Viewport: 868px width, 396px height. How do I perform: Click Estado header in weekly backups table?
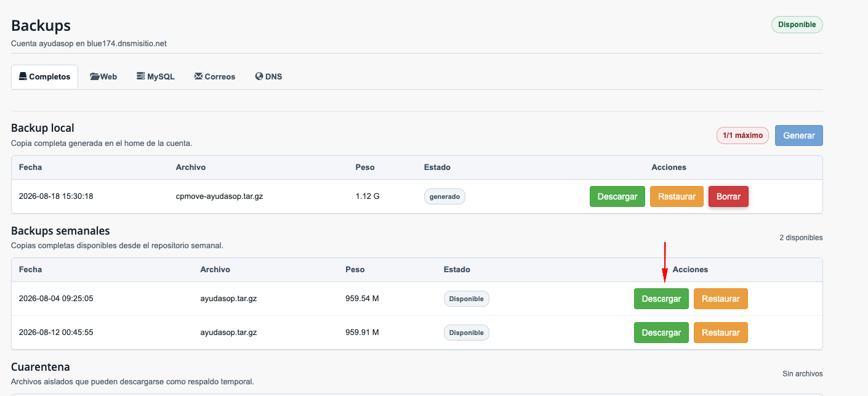click(x=457, y=270)
